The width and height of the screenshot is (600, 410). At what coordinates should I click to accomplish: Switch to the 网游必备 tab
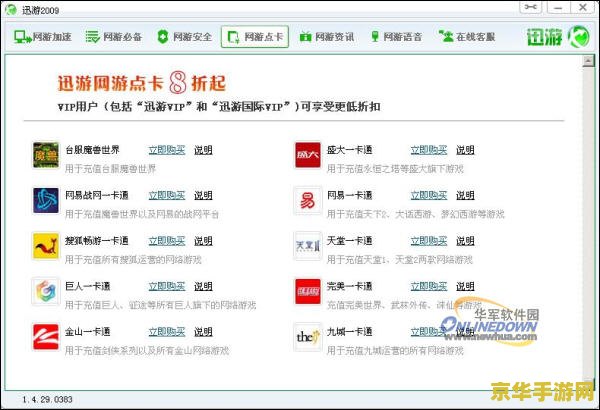(x=114, y=37)
